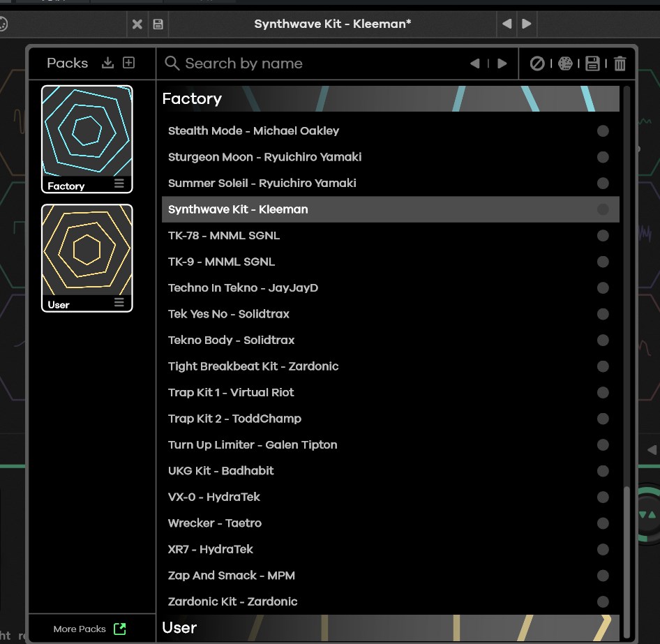Click the User section header bar
The width and height of the screenshot is (660, 644).
390,628
